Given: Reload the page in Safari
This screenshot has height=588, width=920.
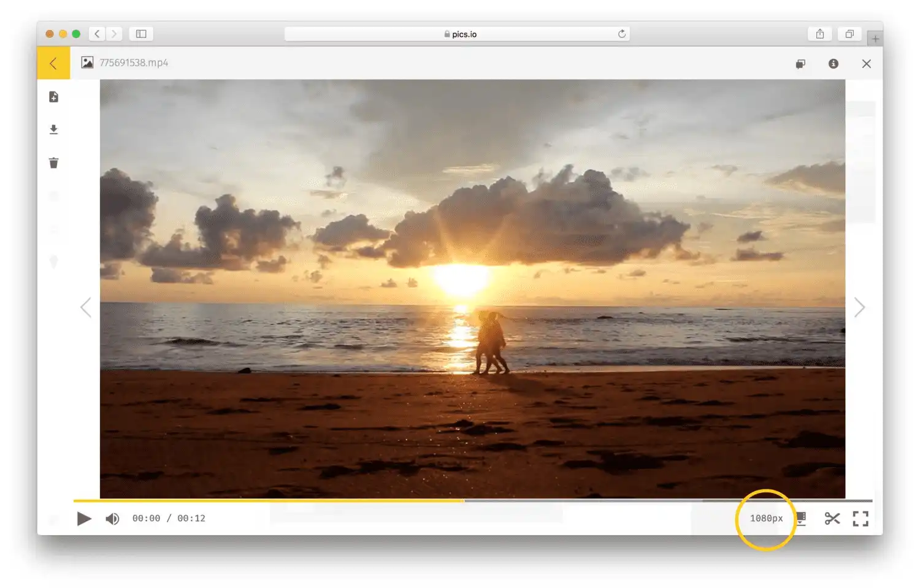Looking at the screenshot, I should click(622, 34).
